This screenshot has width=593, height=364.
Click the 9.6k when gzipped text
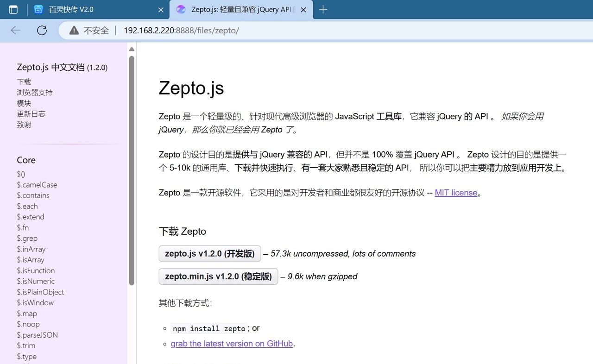pyautogui.click(x=322, y=276)
